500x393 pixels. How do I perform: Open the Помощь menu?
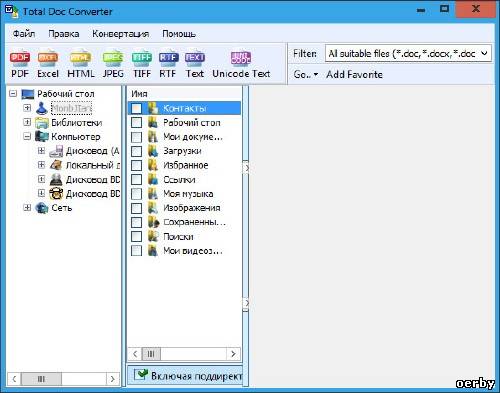click(x=179, y=34)
